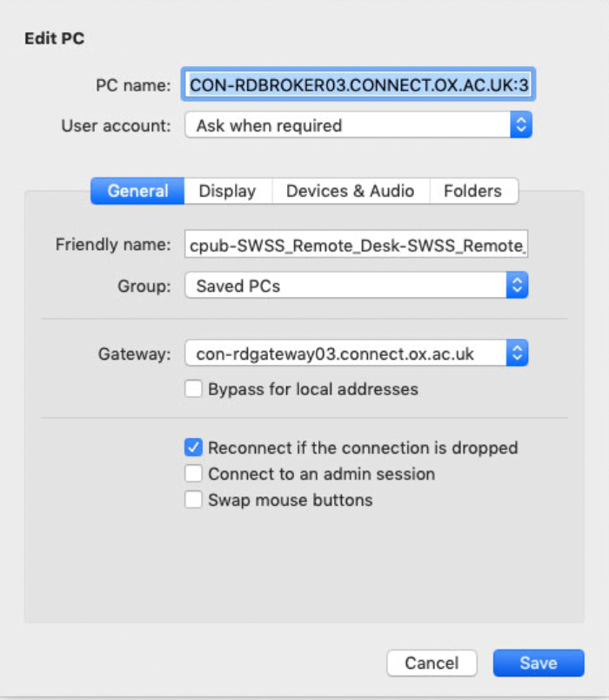
Task: Click the Cancel button
Action: tap(432, 663)
